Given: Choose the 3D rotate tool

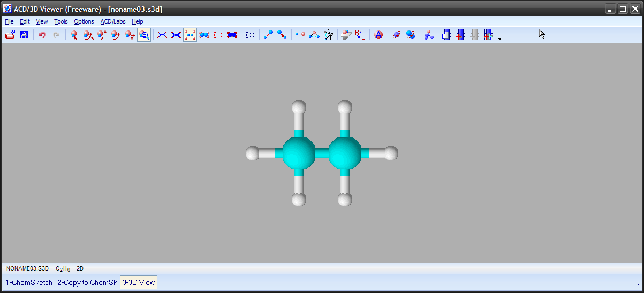Looking at the screenshot, I should tap(88, 35).
